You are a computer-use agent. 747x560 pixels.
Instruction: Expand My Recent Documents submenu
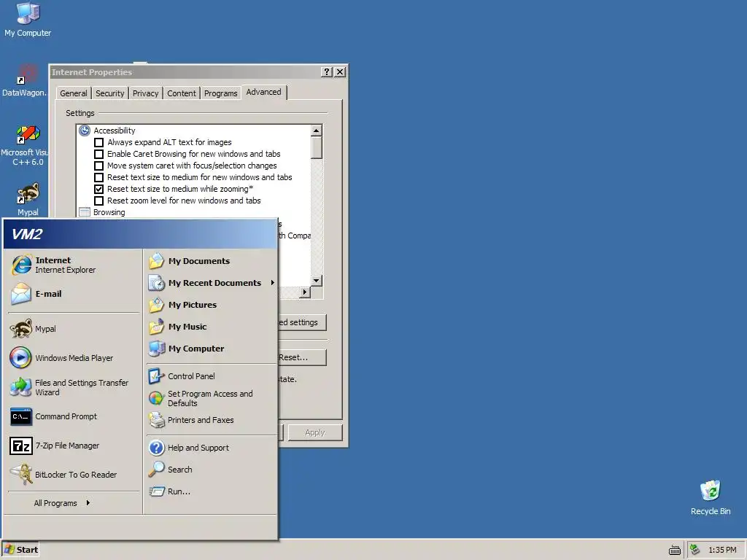[212, 283]
